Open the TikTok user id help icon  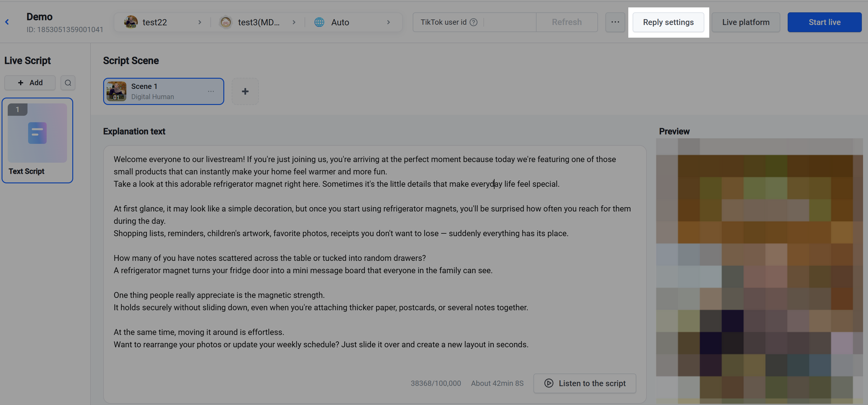(x=474, y=22)
